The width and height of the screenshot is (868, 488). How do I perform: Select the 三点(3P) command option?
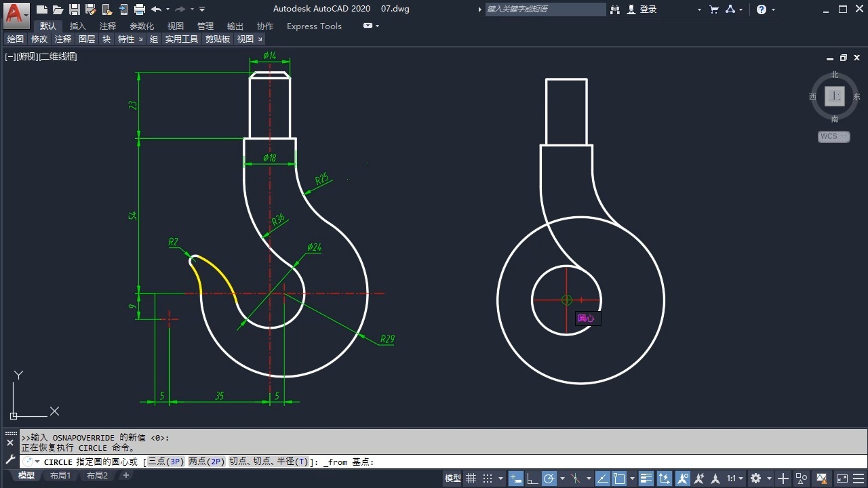click(166, 462)
